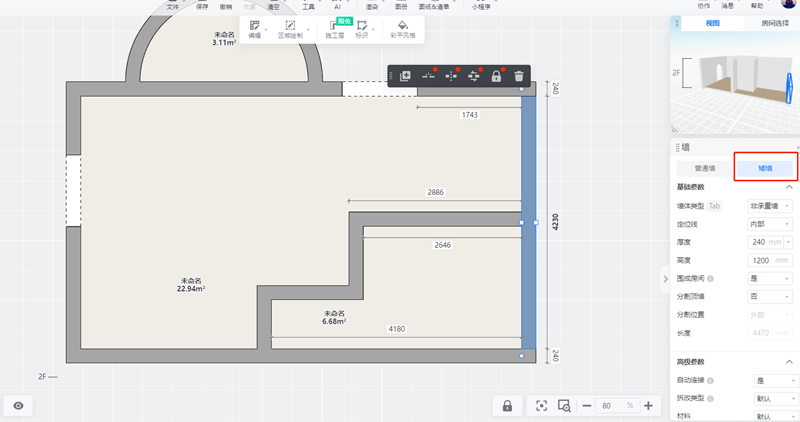Toggle the canvas lock button in bottom bar
The width and height of the screenshot is (800, 422).
pyautogui.click(x=507, y=405)
